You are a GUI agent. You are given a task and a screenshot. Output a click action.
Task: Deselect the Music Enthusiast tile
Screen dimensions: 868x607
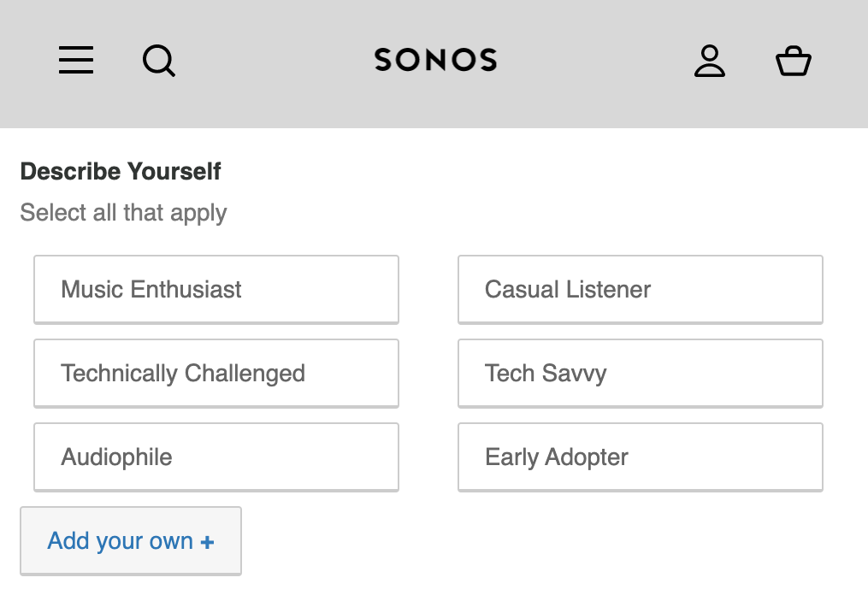tap(216, 289)
